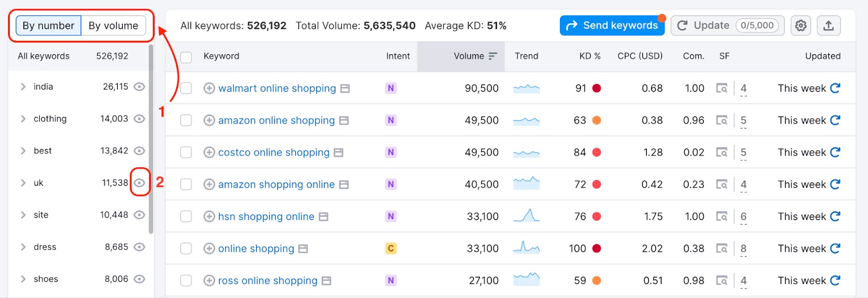The height and width of the screenshot is (298, 868).
Task: Toggle the eye icon for uk group
Action: (139, 183)
